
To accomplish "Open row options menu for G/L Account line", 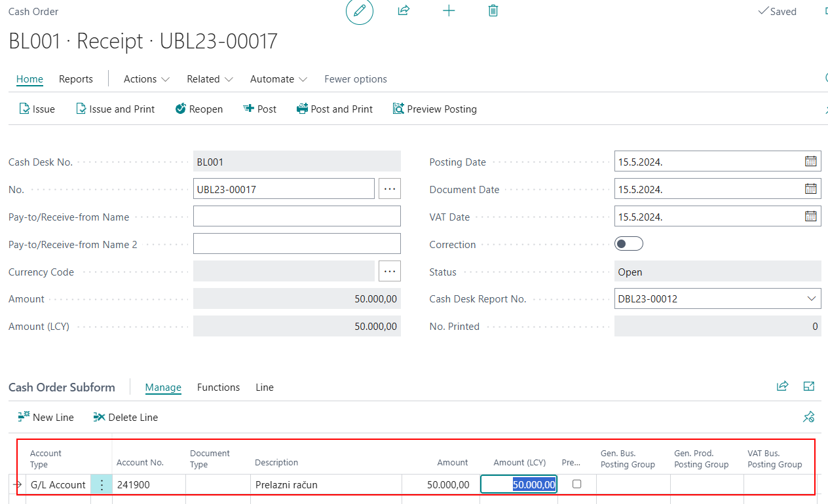I will pyautogui.click(x=102, y=484).
